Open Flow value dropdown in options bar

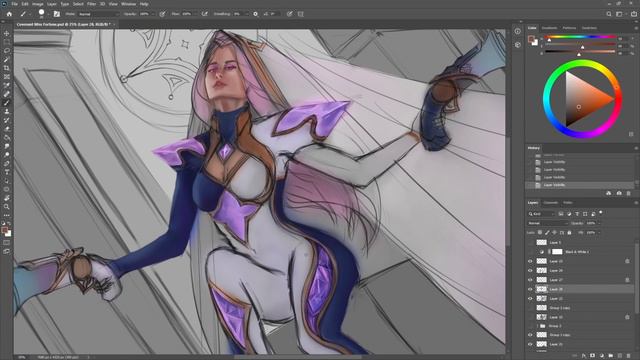[196, 14]
